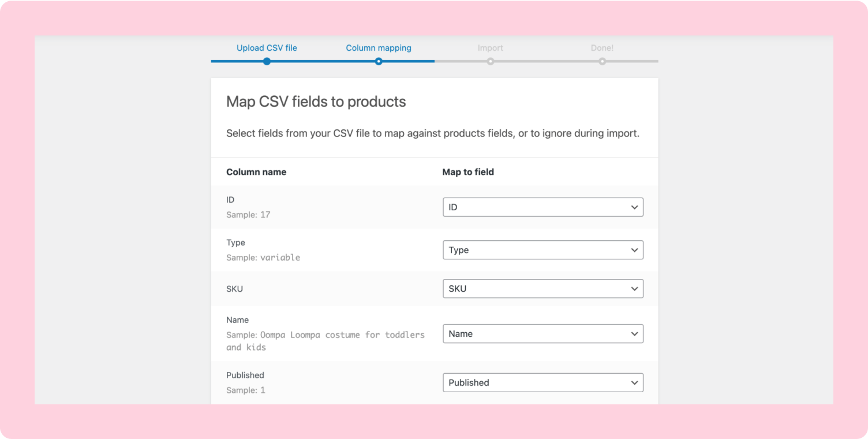
Task: Click the Upload CSV file progress dot
Action: pos(267,61)
